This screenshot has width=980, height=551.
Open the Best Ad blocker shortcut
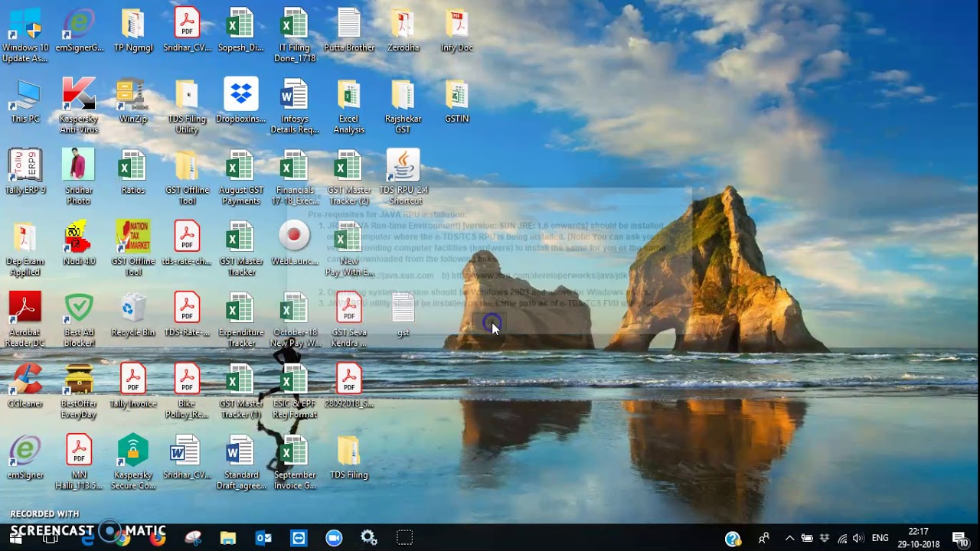pyautogui.click(x=79, y=319)
